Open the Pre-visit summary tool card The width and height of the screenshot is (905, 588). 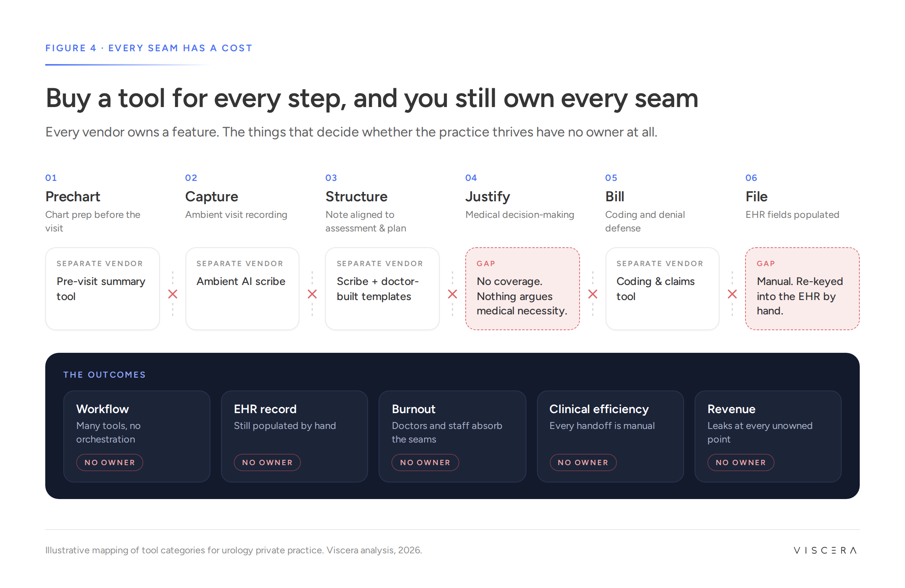click(102, 288)
